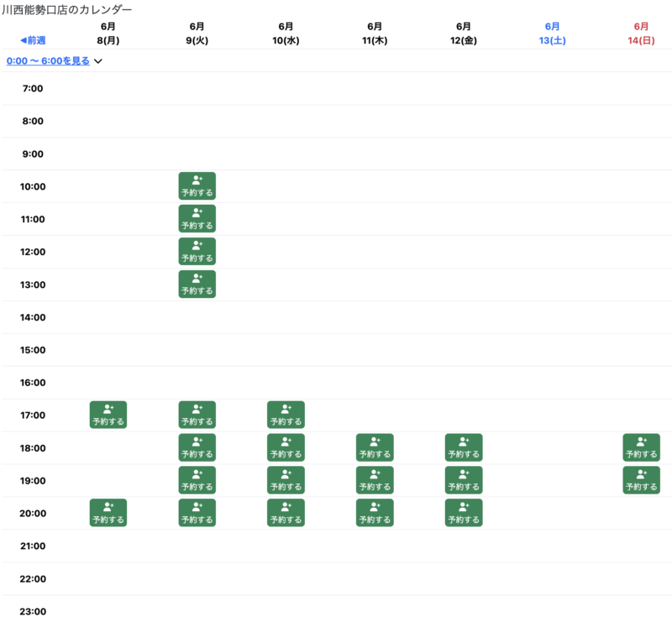The height and width of the screenshot is (627, 672).
Task: Select June 11 Thursday 19:00 booking
Action: point(375,480)
